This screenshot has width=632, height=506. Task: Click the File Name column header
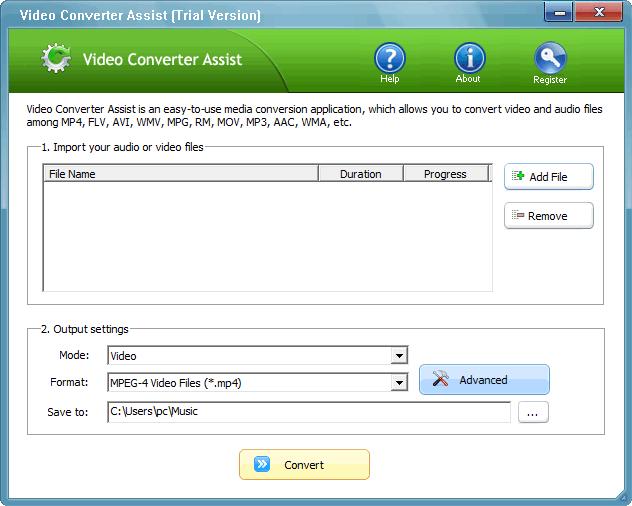[181, 174]
